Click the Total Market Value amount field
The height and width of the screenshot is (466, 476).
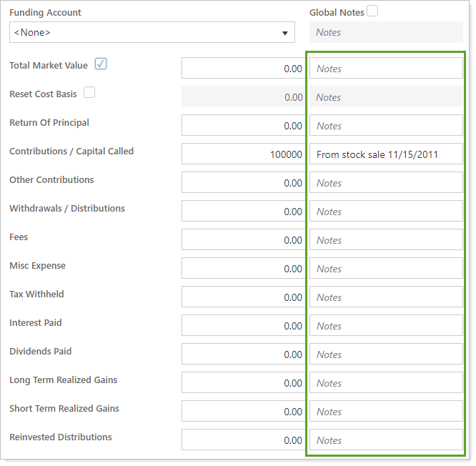(x=243, y=69)
